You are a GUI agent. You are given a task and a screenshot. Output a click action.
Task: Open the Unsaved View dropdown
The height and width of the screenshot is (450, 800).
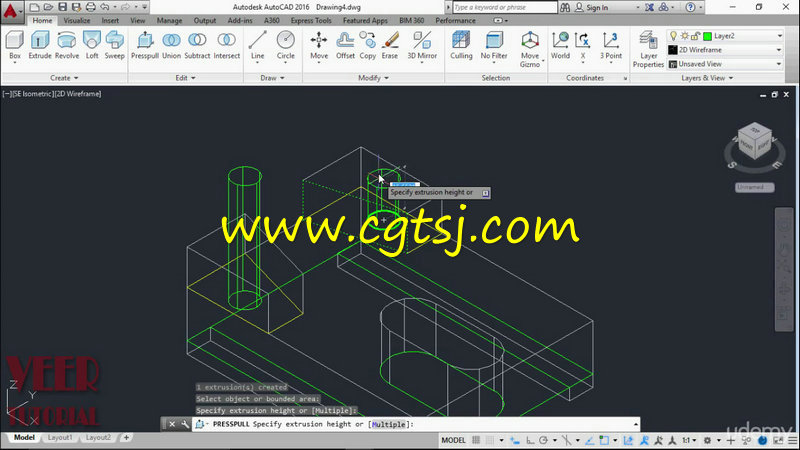pos(779,64)
